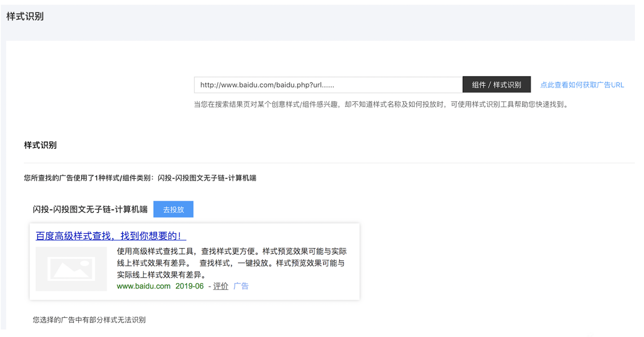Click the 2019-06 date in ad
This screenshot has width=644, height=337.
click(189, 286)
